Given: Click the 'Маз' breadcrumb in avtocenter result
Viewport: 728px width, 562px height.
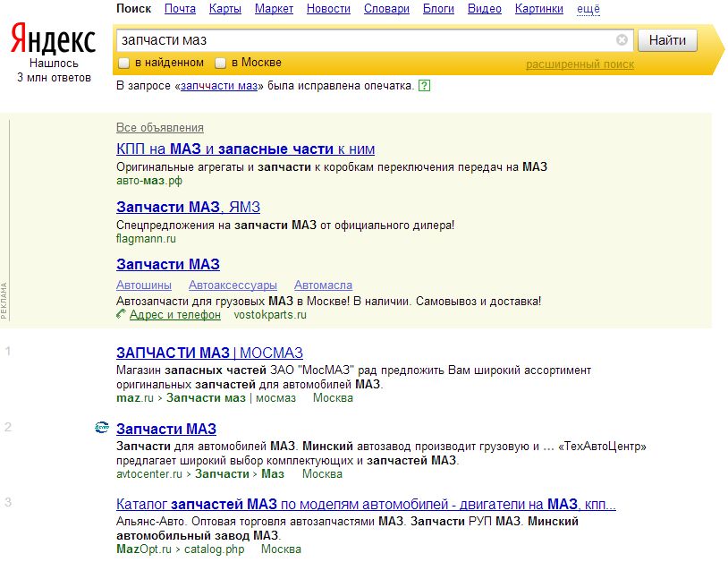Looking at the screenshot, I should pyautogui.click(x=273, y=473).
